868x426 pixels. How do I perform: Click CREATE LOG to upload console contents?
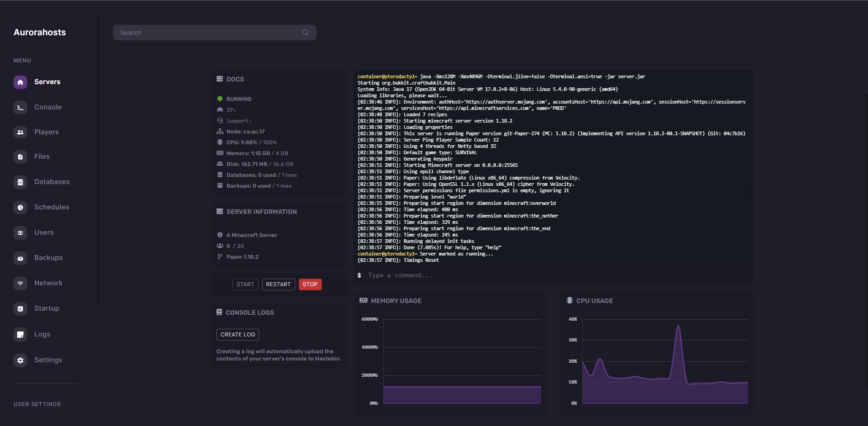pyautogui.click(x=237, y=334)
